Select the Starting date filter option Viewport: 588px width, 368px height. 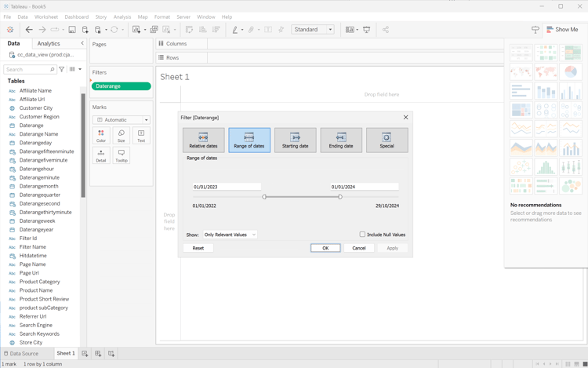pyautogui.click(x=295, y=140)
